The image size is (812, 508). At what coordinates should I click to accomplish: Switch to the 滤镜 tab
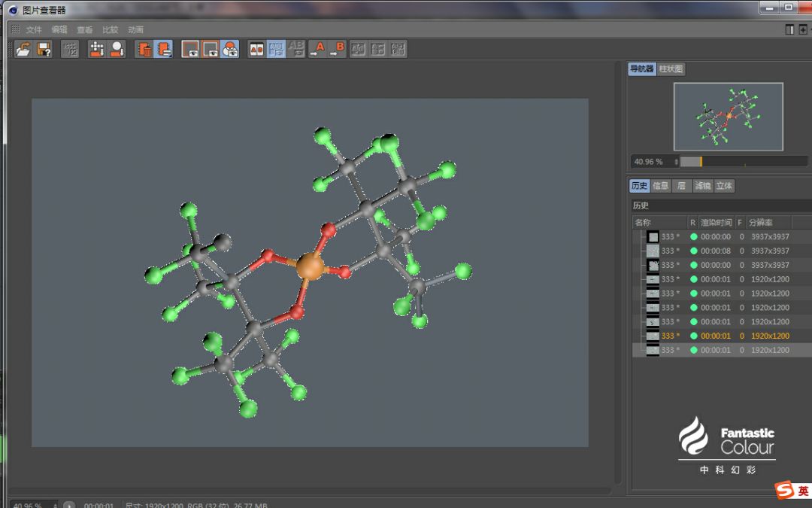(x=702, y=186)
